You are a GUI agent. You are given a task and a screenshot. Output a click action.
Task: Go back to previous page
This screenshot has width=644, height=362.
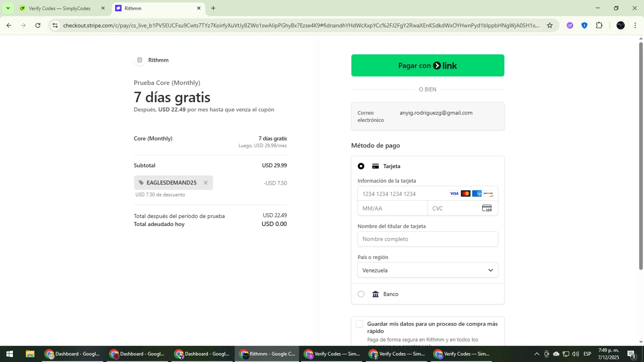[x=9, y=25]
